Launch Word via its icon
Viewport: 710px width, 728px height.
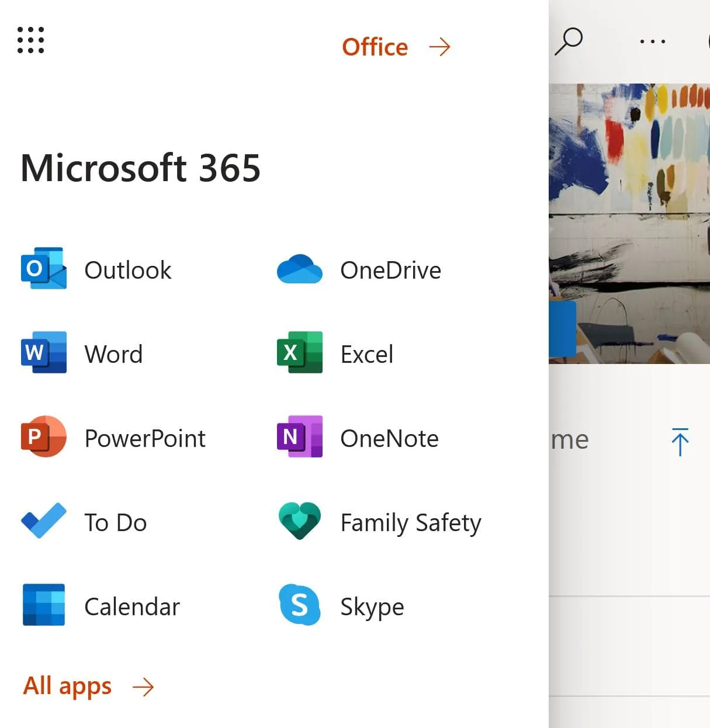(44, 352)
